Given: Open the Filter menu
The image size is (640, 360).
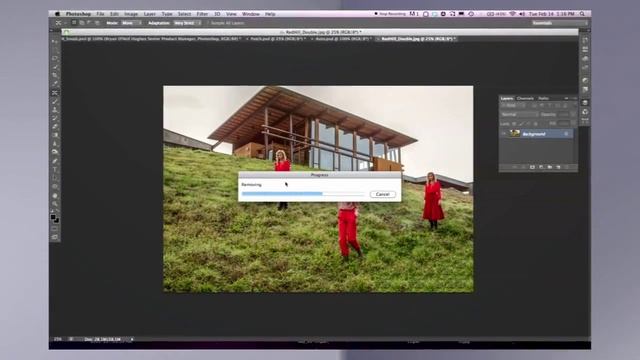Looking at the screenshot, I should click(202, 14).
